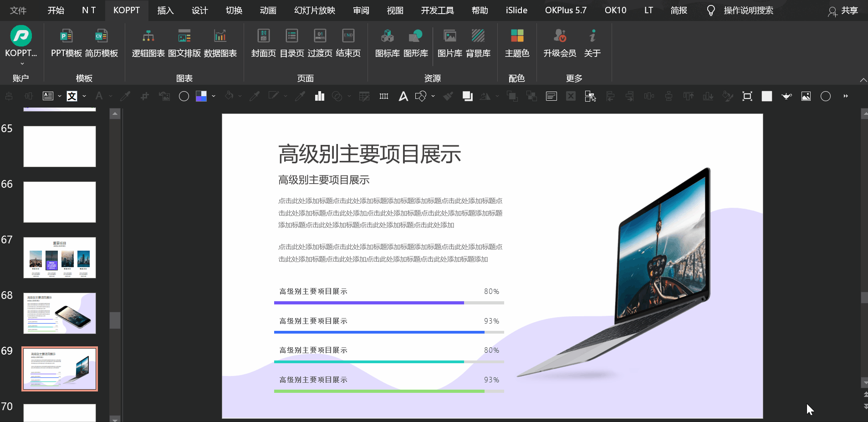Click the thumbnail panel scrollbar handle
868x422 pixels.
(115, 320)
